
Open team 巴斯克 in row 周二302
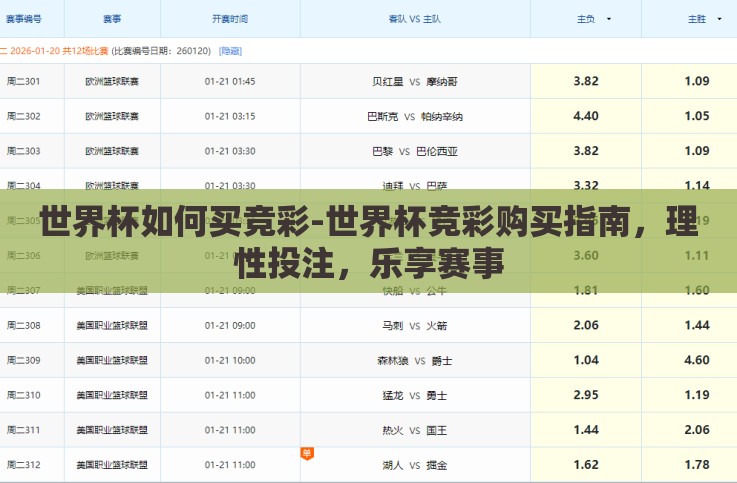click(383, 117)
